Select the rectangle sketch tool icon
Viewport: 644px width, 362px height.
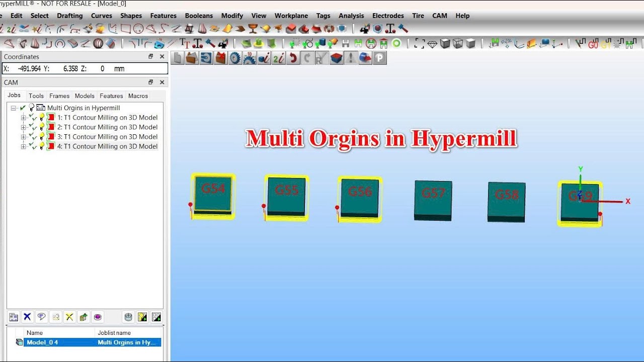126,29
